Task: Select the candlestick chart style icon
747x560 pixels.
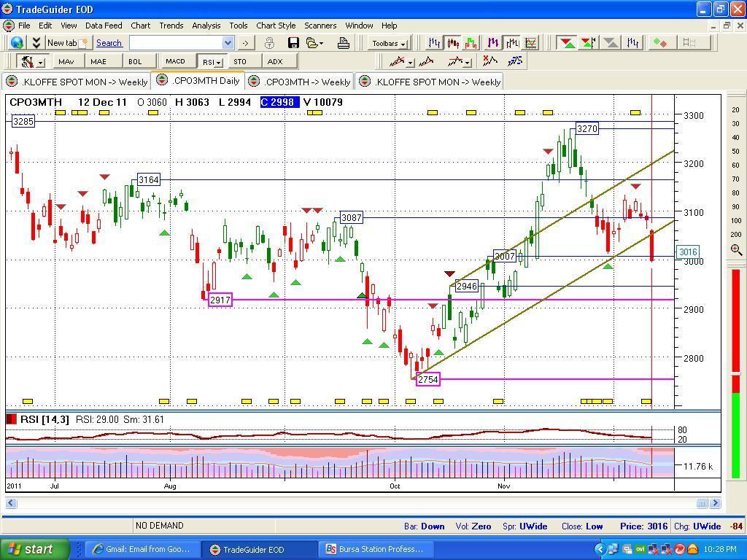Action: tap(454, 43)
